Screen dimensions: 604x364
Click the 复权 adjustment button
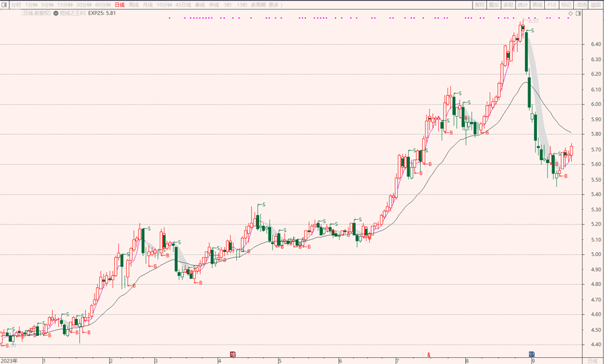coord(479,5)
